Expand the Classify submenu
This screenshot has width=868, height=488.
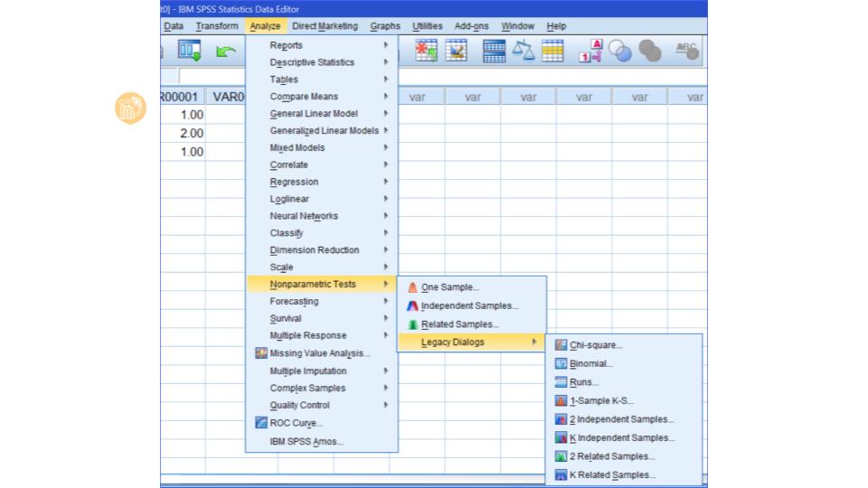(x=322, y=233)
